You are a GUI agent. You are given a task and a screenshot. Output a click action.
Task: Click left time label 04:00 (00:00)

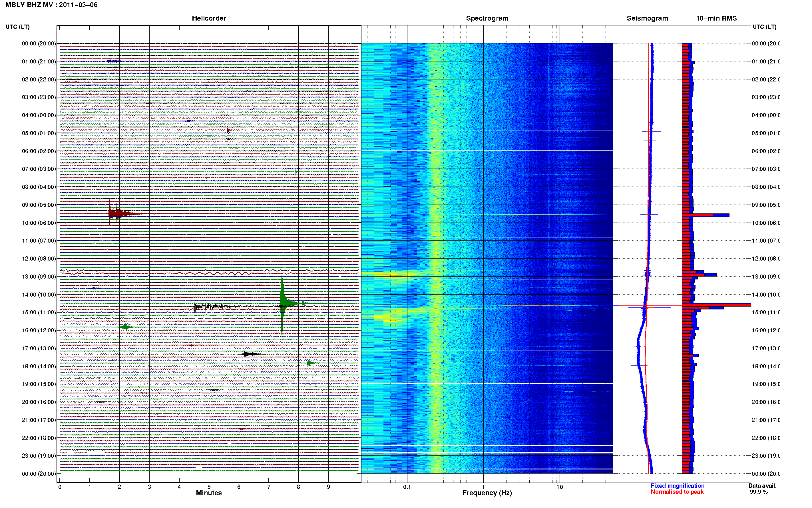[39, 115]
